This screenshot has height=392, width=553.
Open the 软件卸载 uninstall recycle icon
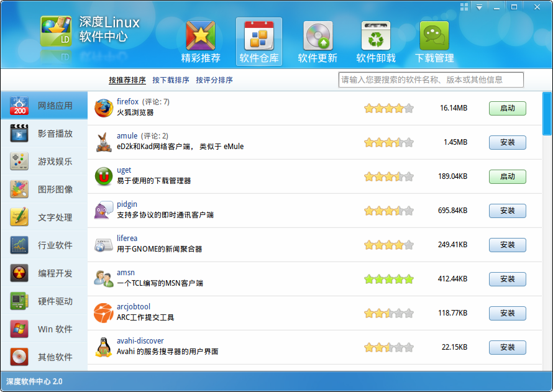376,35
